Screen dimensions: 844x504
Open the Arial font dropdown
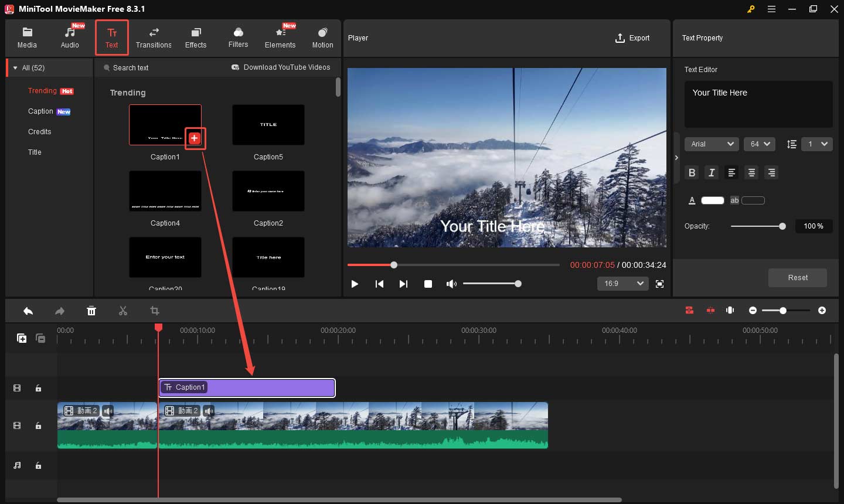click(712, 144)
